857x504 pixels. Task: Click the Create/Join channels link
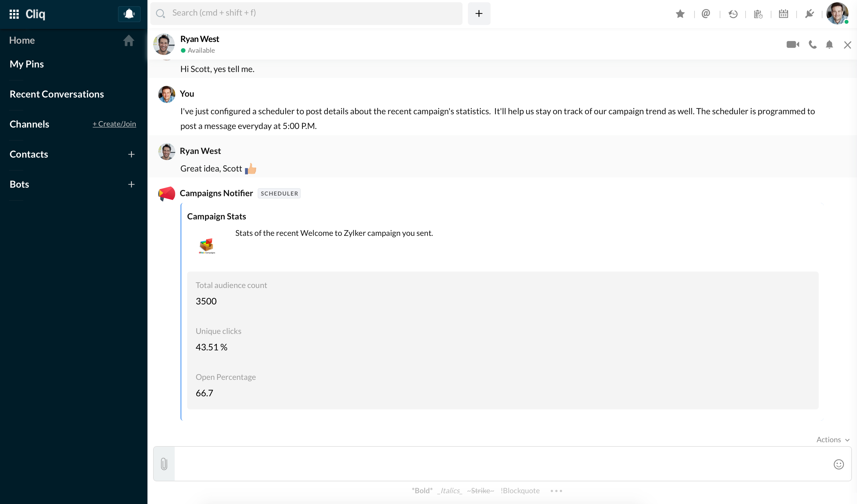click(114, 124)
